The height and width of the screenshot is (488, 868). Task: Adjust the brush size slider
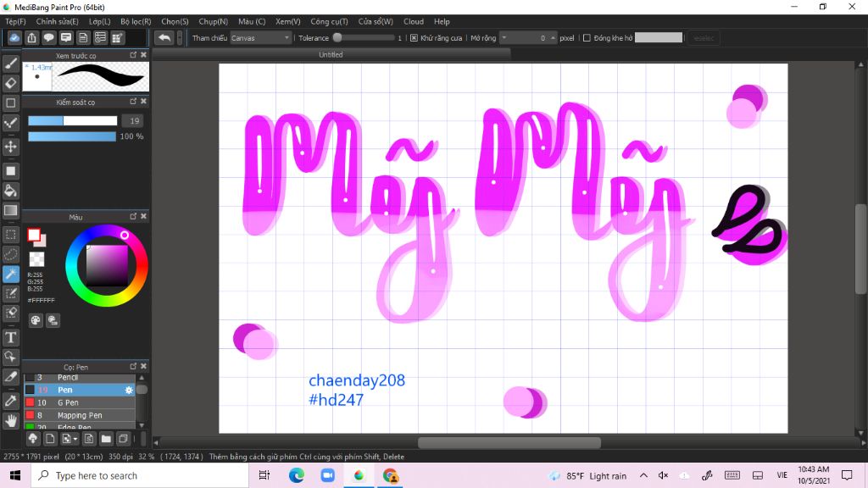[73, 120]
